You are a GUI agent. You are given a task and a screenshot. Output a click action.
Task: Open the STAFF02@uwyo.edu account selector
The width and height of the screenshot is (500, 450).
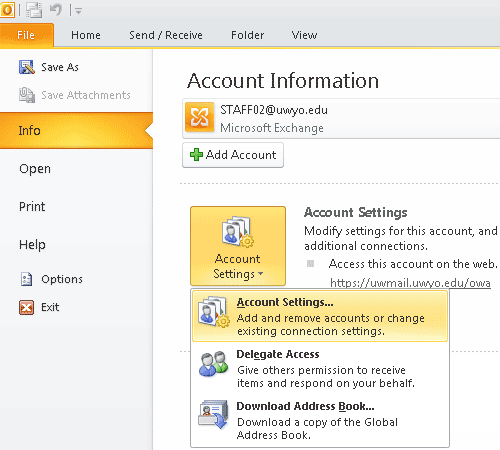341,118
